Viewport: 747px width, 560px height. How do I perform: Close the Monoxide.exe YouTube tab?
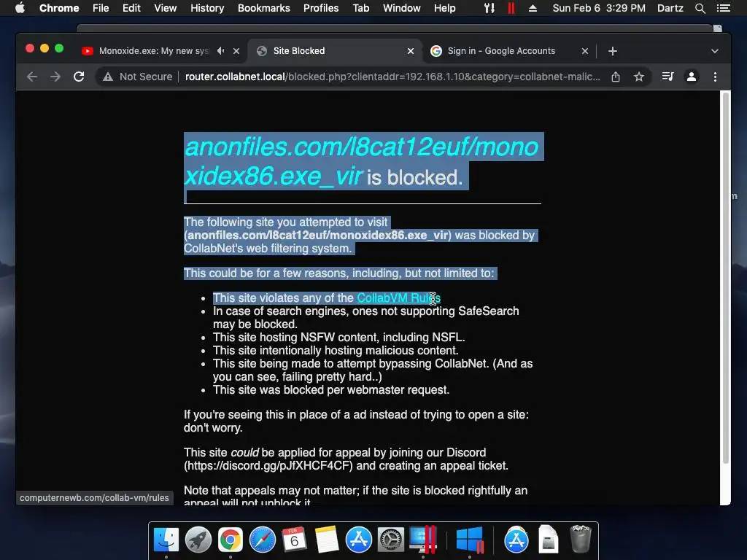[x=236, y=51]
